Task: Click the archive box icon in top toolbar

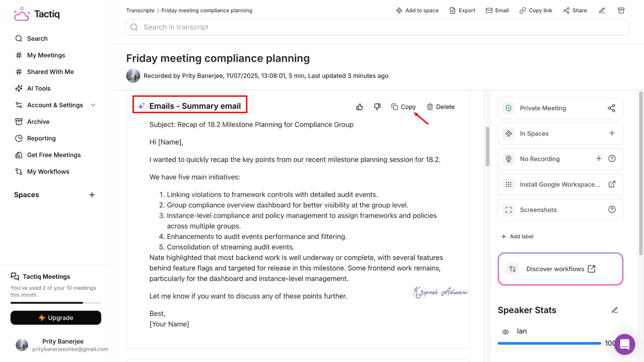Action: [621, 11]
